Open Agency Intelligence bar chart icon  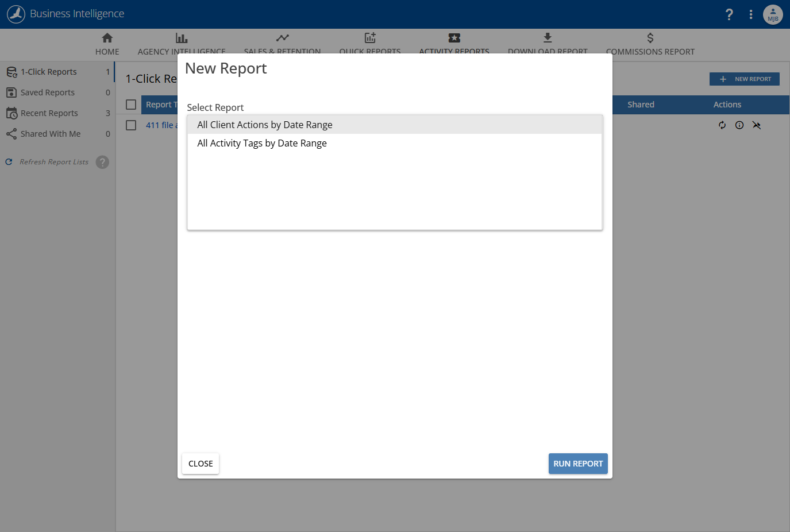coord(182,38)
